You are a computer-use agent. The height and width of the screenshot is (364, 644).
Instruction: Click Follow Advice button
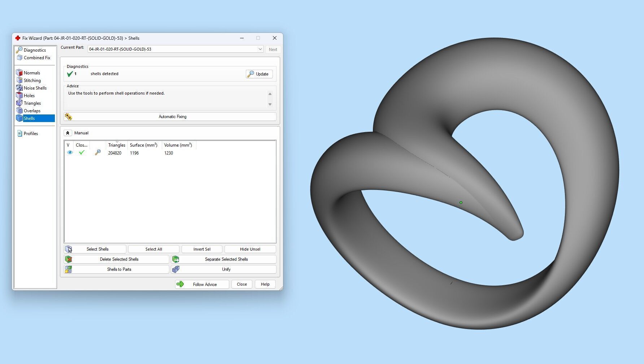coord(202,285)
